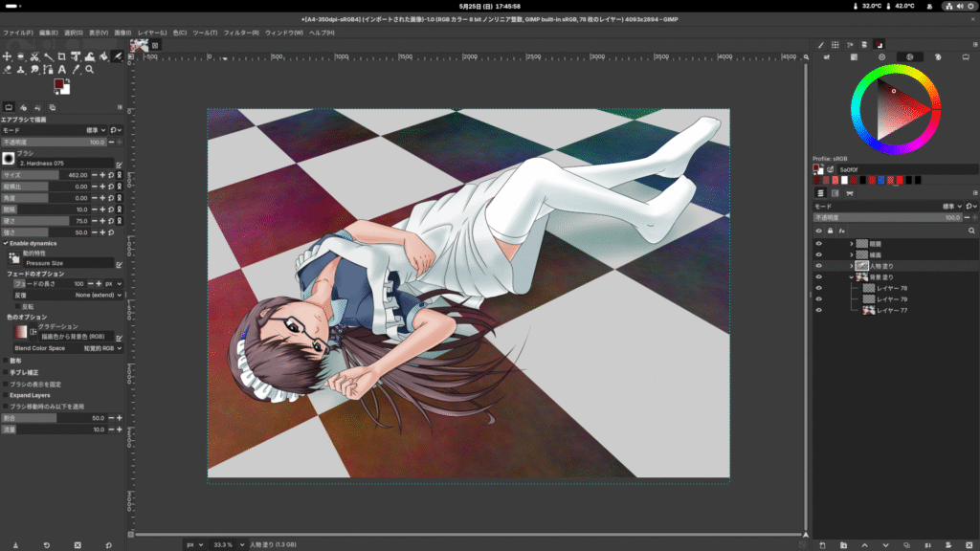Select the Crop tool
Image resolution: width=980 pixels, height=551 pixels.
62,56
